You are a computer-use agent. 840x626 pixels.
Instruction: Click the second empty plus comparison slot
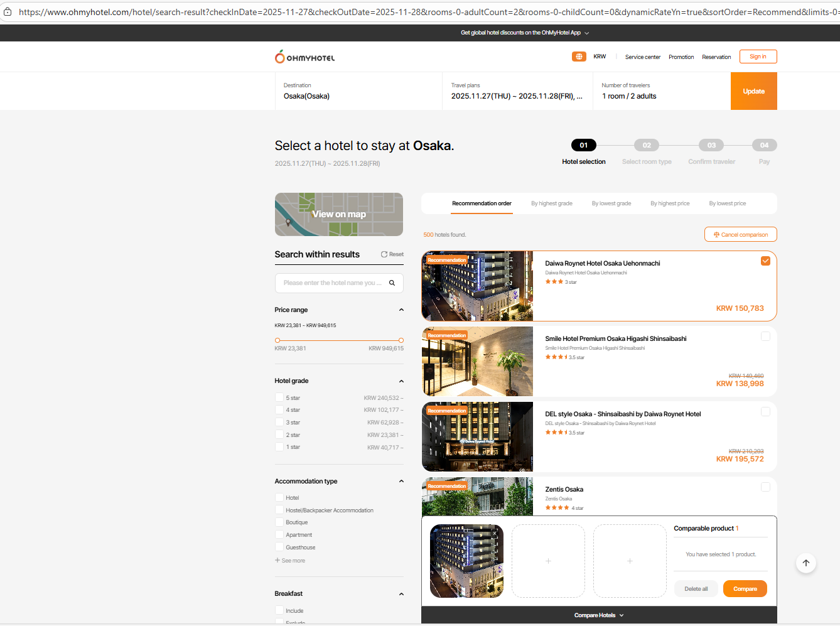click(x=630, y=561)
